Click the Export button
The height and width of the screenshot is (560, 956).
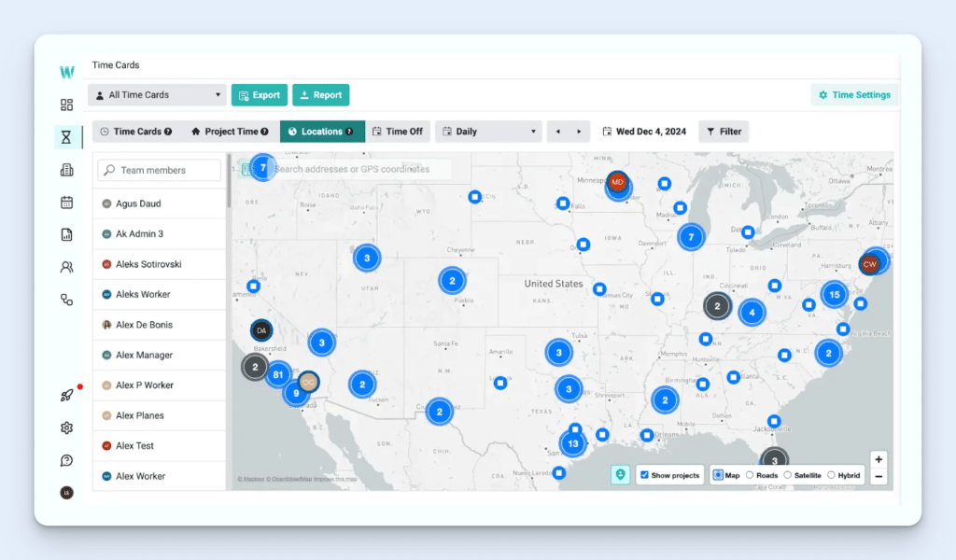point(260,95)
